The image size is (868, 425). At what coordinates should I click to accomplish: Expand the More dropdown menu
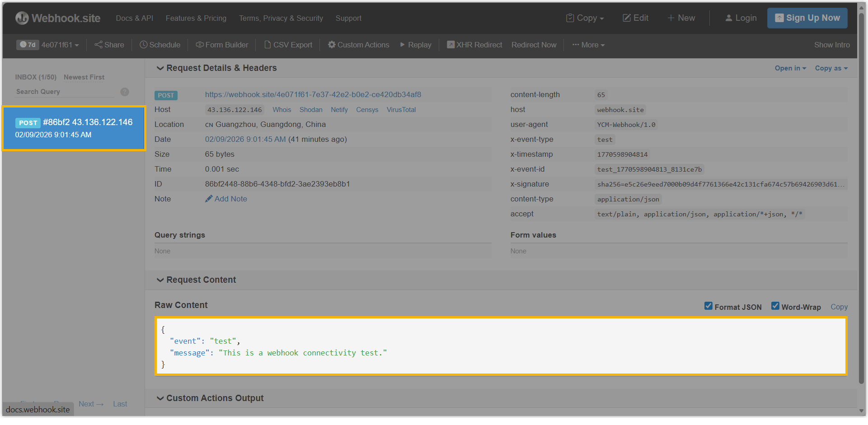coord(588,45)
